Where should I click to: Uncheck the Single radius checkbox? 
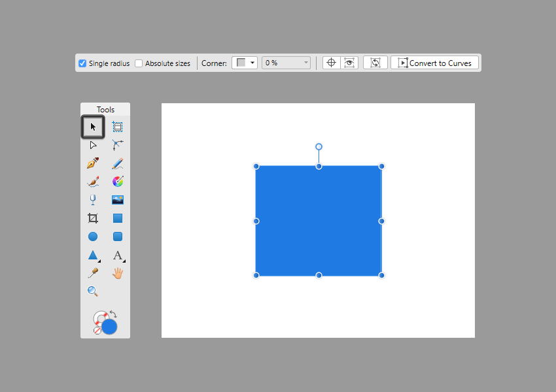pos(82,63)
